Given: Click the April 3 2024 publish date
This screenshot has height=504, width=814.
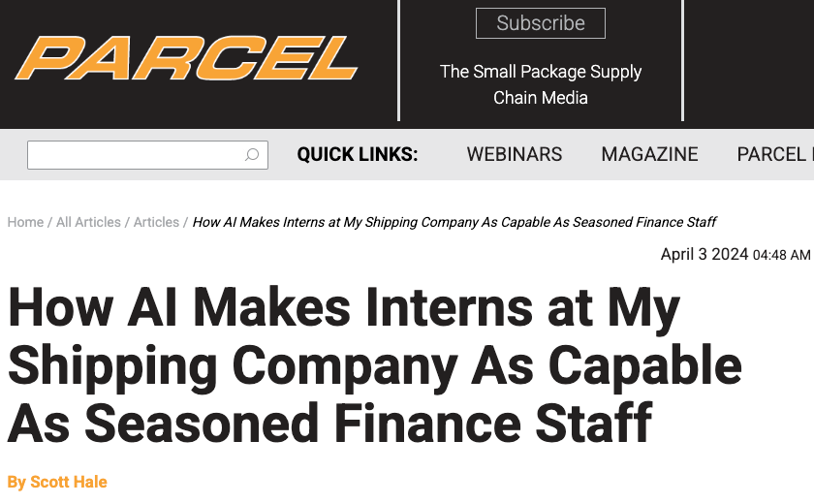Looking at the screenshot, I should pos(704,254).
